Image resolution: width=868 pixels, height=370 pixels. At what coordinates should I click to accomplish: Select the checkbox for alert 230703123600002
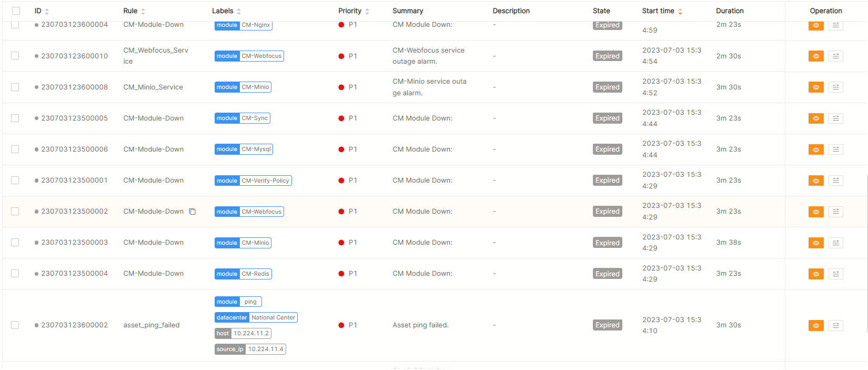click(x=15, y=325)
